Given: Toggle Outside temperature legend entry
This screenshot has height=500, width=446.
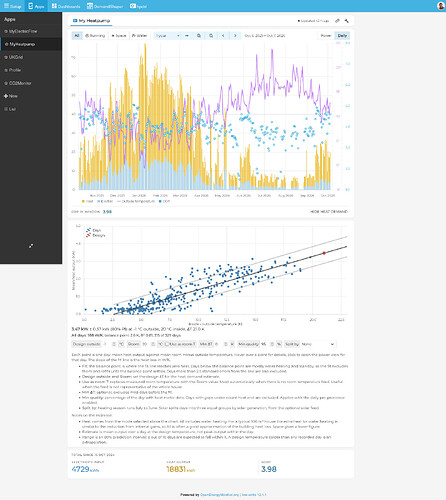Looking at the screenshot, I should pos(136,201).
